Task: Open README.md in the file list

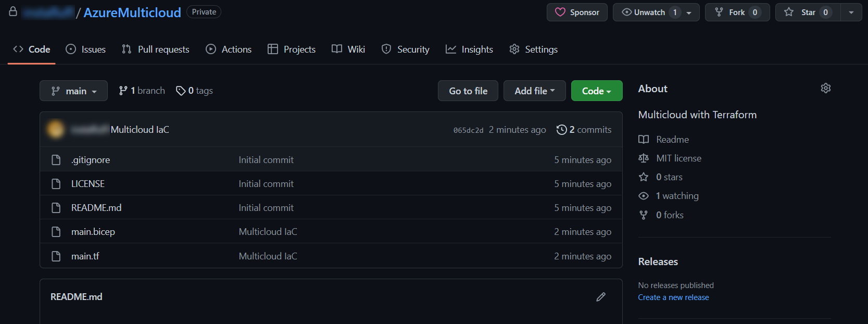Action: point(96,208)
